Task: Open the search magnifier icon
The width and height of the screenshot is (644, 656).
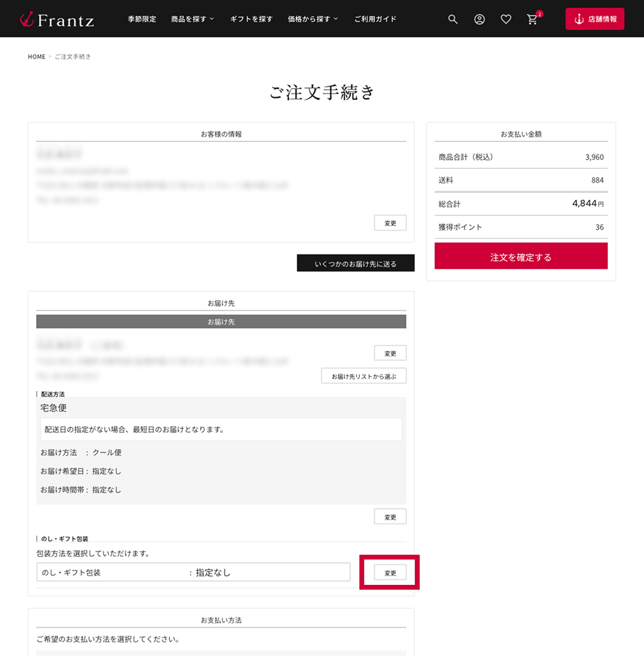Action: [x=453, y=19]
